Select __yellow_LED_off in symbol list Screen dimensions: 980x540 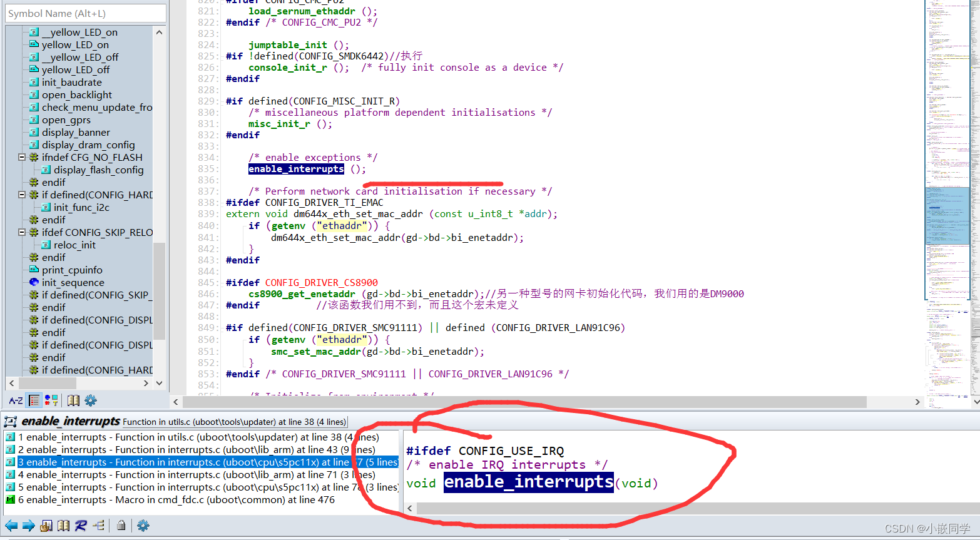(x=80, y=58)
